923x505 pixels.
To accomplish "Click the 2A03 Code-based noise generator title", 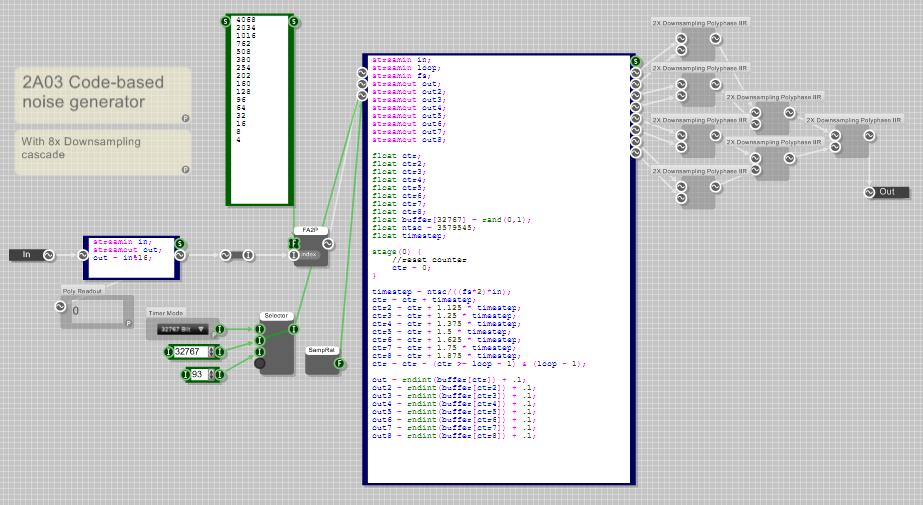I will point(93,92).
